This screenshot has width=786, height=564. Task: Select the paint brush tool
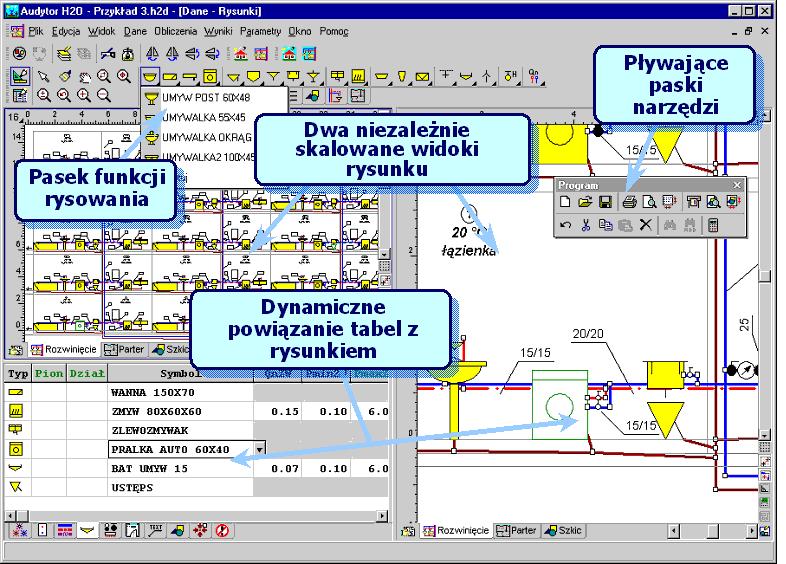64,76
